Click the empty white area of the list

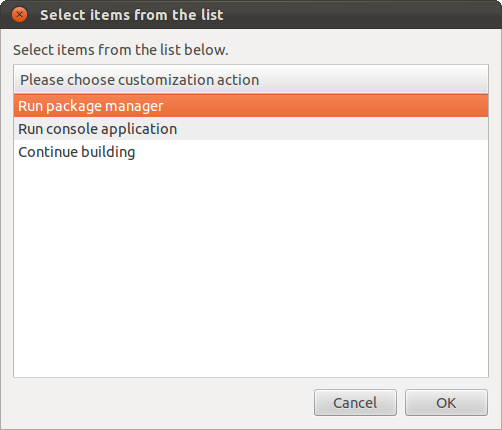click(x=251, y=270)
